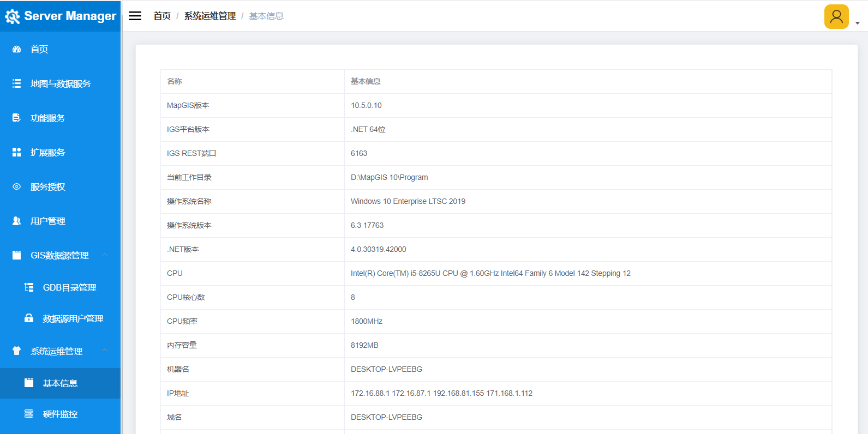Select the 数据源用户管理 submenu entry
This screenshot has height=434, width=868.
click(60, 318)
